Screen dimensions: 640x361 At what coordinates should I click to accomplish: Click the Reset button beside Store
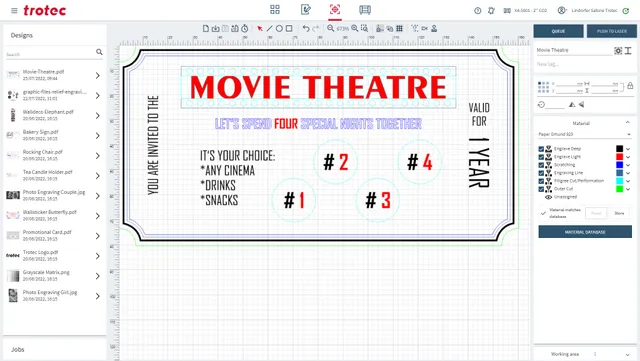click(x=596, y=213)
